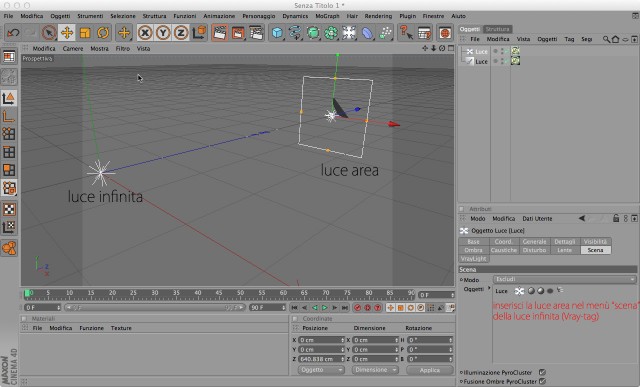Screen dimensions: 640x387
Task: Select the Scale tool icon
Action: 85,33
